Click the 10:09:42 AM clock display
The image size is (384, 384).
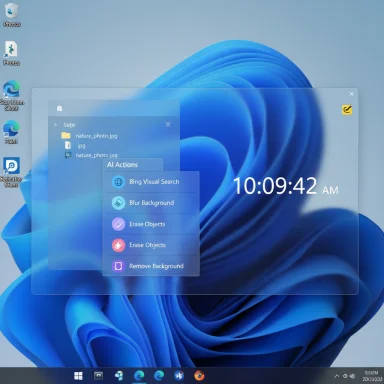pos(286,186)
